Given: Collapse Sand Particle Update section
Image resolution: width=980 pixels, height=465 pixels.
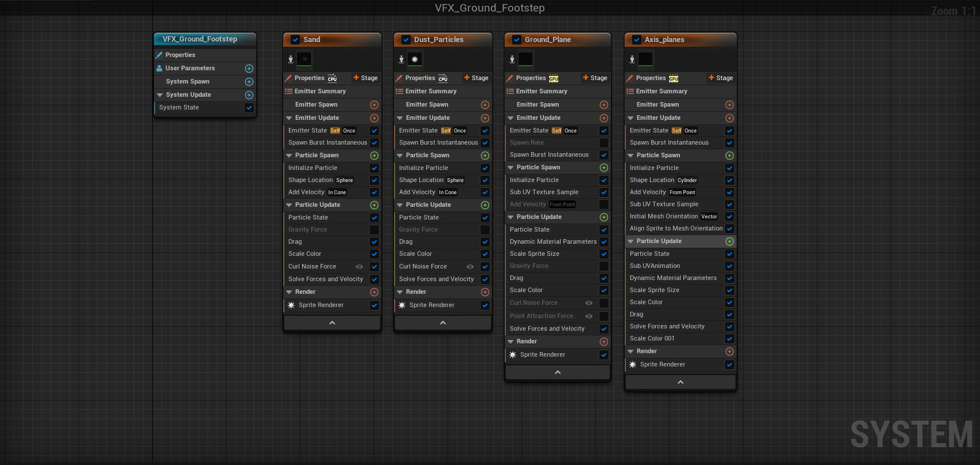Looking at the screenshot, I should pyautogui.click(x=289, y=205).
